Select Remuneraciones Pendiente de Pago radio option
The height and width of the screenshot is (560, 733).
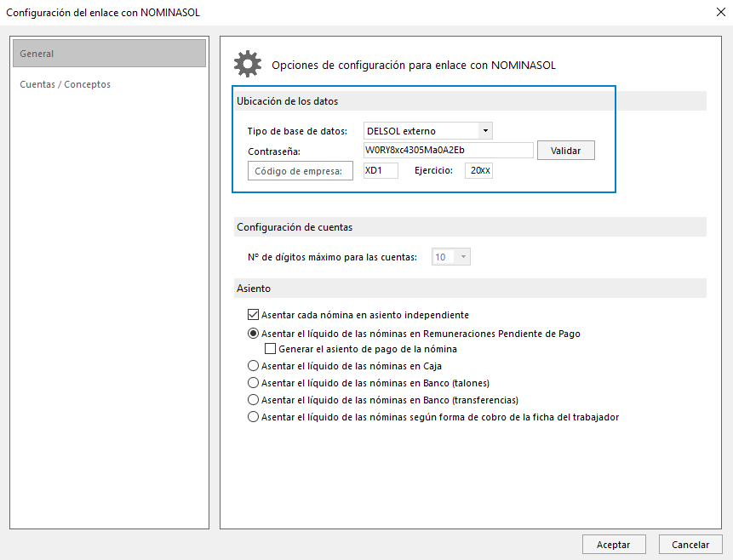point(253,334)
